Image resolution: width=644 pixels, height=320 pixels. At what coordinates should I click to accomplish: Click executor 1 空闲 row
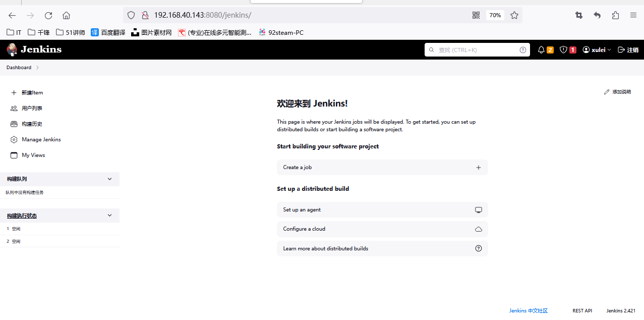[x=60, y=229]
